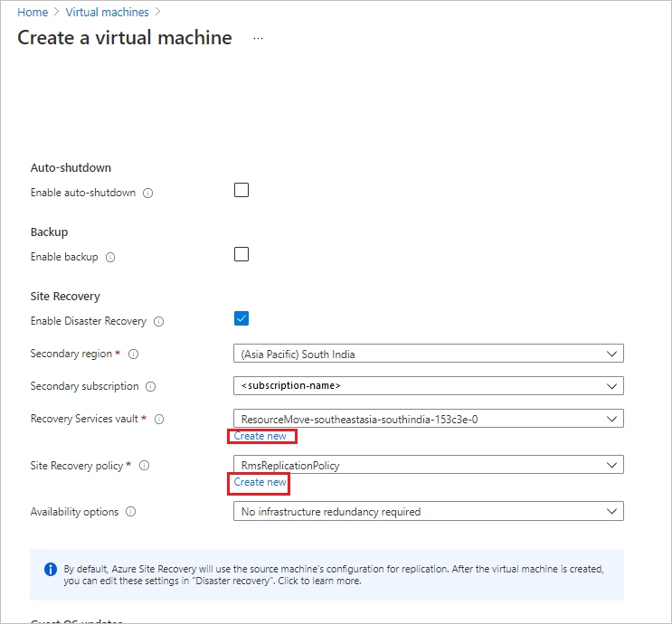
Task: Tick the Enable backup checkbox
Action: [x=241, y=254]
